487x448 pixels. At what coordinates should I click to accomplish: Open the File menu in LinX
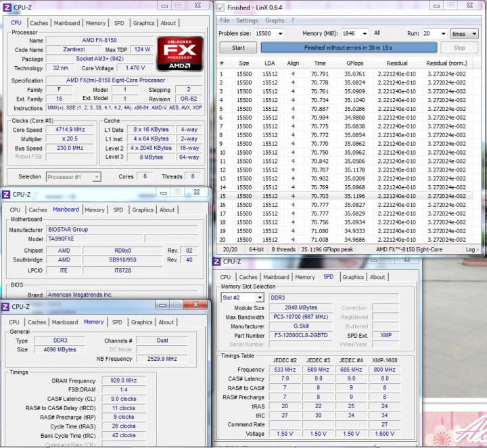point(225,20)
